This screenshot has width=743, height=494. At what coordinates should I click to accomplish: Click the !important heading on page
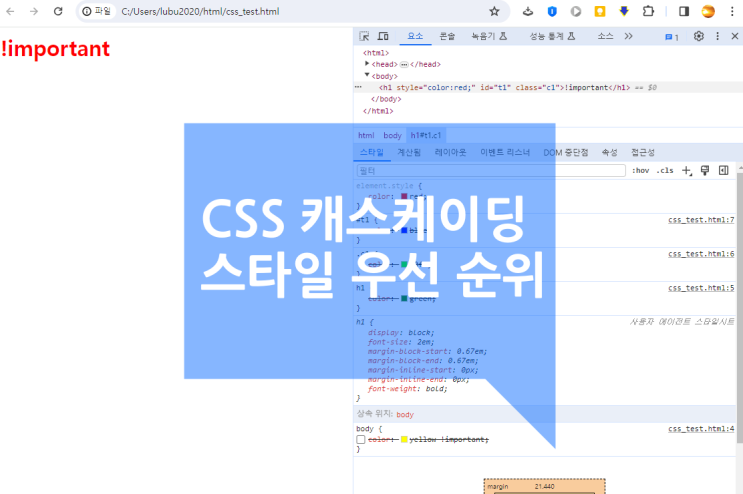pos(55,49)
